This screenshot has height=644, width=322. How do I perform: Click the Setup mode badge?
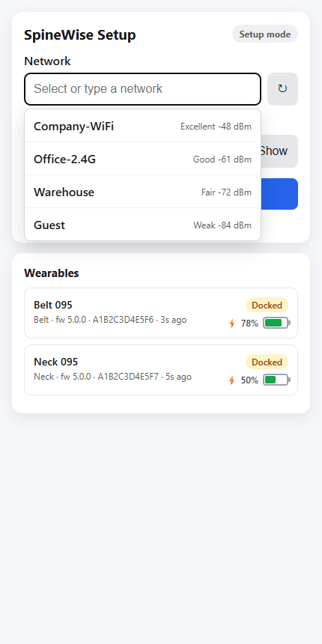pos(265,34)
